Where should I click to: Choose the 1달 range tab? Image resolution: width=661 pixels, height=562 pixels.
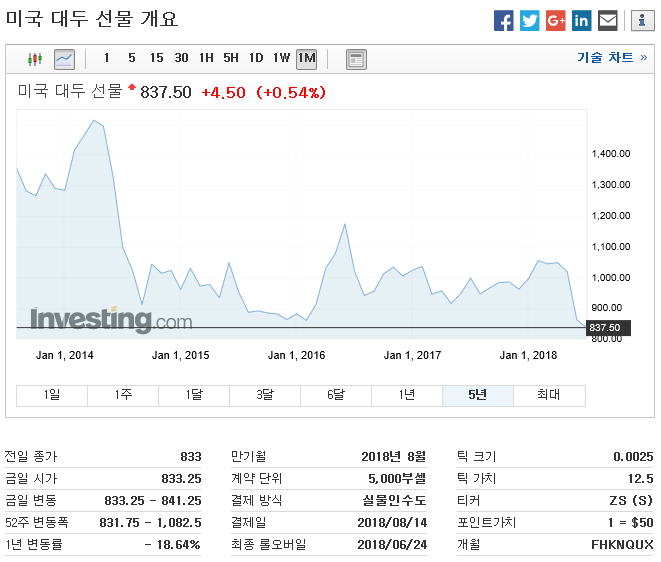pos(194,395)
